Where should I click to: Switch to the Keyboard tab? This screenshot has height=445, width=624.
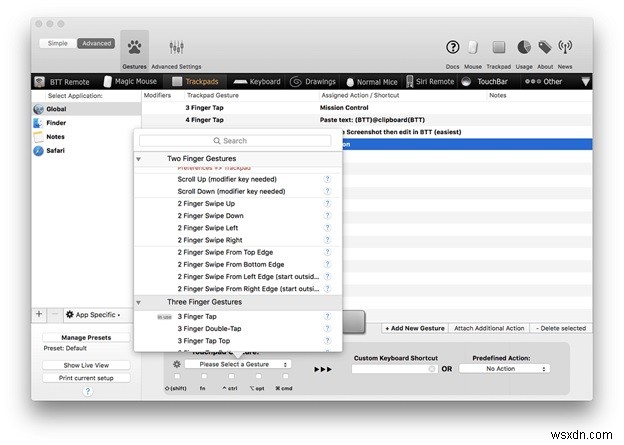[x=257, y=82]
